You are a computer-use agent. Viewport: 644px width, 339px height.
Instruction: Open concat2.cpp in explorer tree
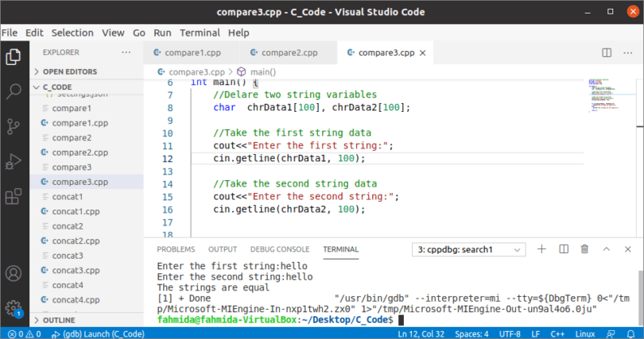tap(87, 241)
